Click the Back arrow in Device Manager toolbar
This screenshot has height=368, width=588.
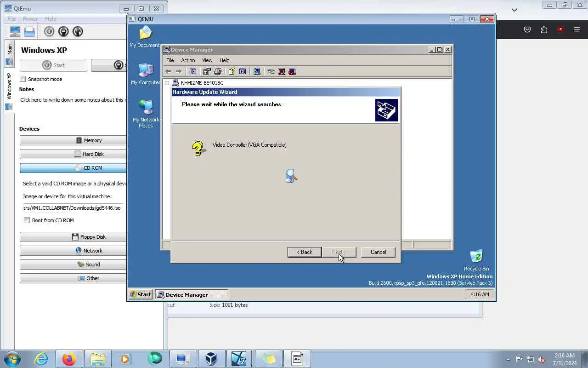coord(168,71)
